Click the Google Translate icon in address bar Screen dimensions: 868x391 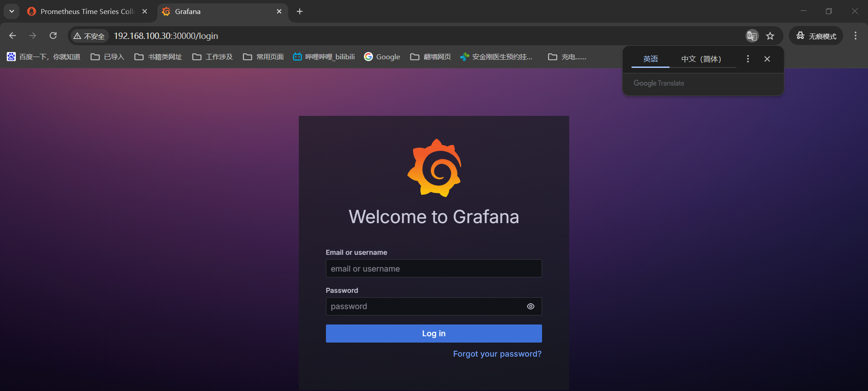(x=752, y=36)
